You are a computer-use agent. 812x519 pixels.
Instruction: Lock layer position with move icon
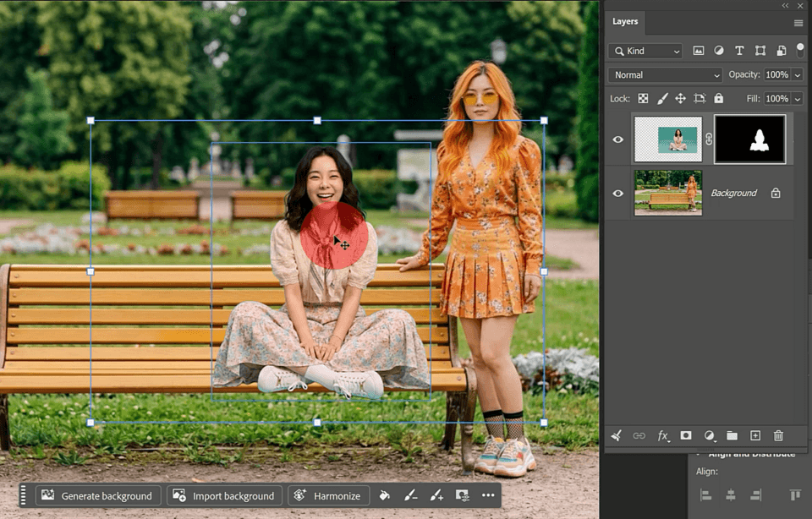(x=680, y=98)
